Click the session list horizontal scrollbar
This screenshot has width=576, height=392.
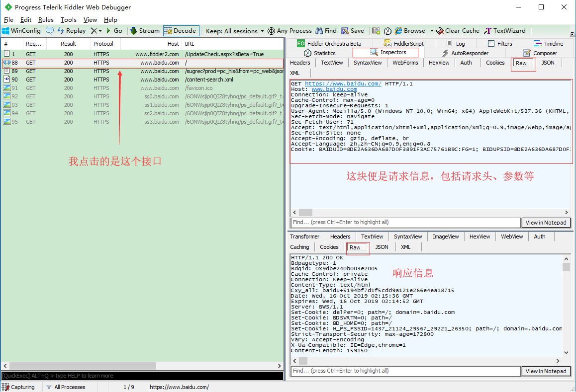[x=83, y=366]
